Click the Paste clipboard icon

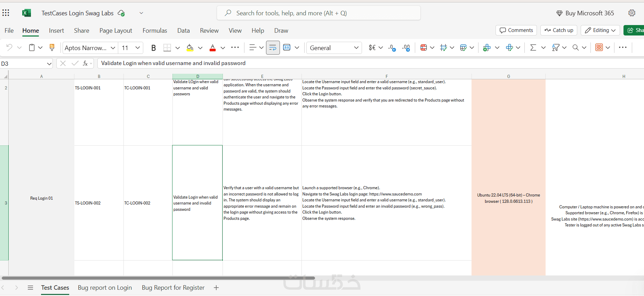click(x=32, y=48)
